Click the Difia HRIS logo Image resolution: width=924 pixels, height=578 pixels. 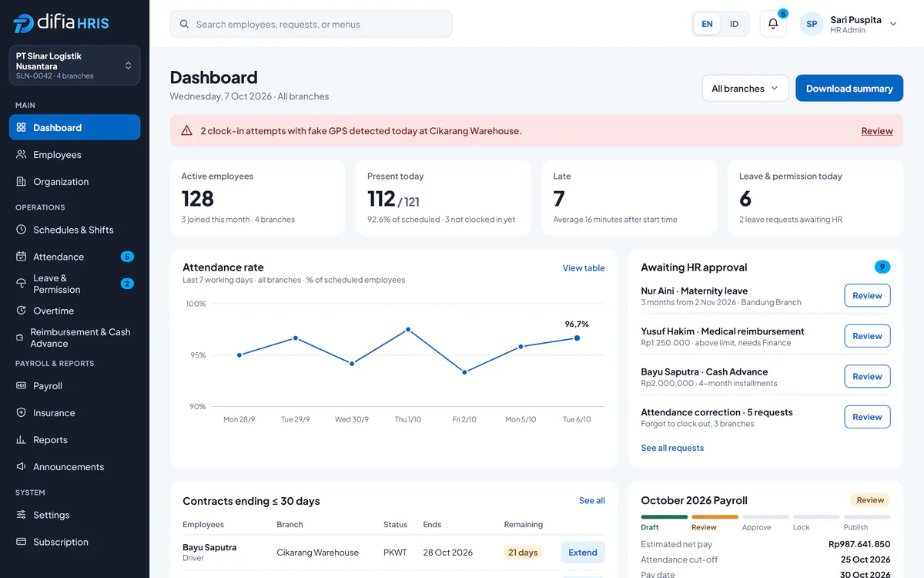tap(62, 23)
